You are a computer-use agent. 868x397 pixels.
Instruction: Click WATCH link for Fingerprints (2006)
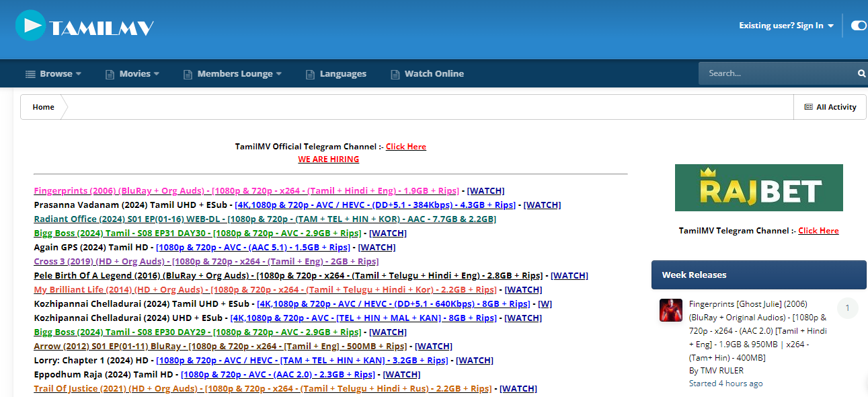pos(486,191)
